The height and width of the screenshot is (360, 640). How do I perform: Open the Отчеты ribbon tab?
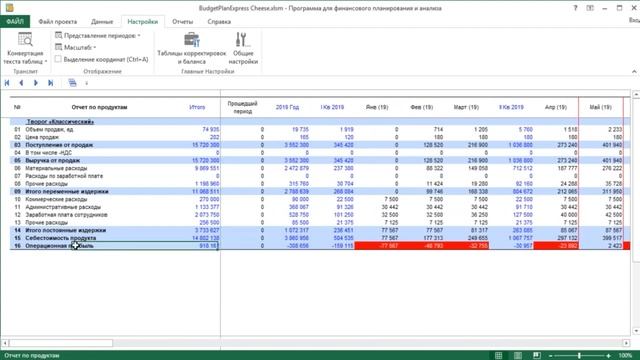coord(182,22)
